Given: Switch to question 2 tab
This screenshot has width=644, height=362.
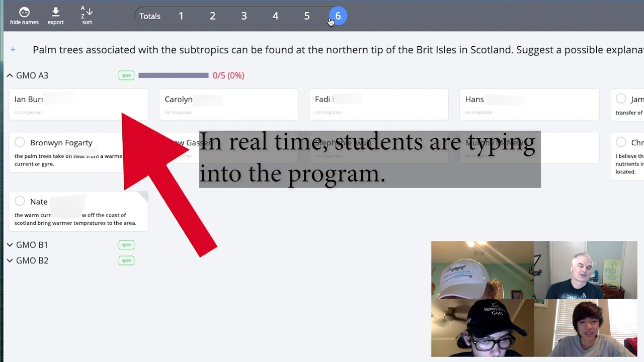Looking at the screenshot, I should pyautogui.click(x=212, y=16).
